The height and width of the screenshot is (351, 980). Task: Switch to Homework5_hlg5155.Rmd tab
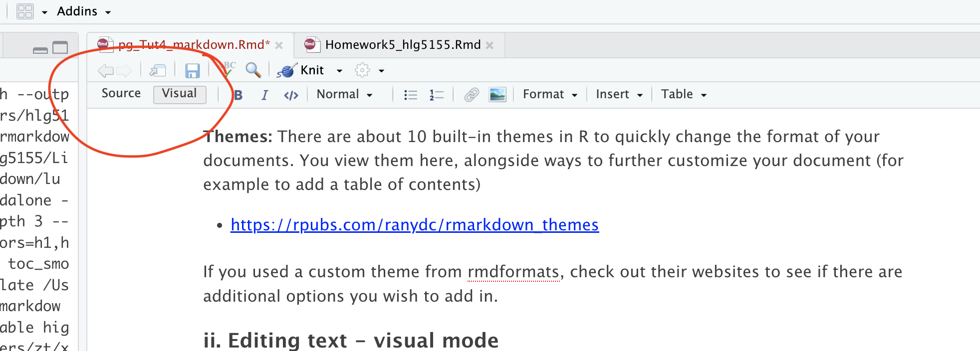(x=402, y=45)
